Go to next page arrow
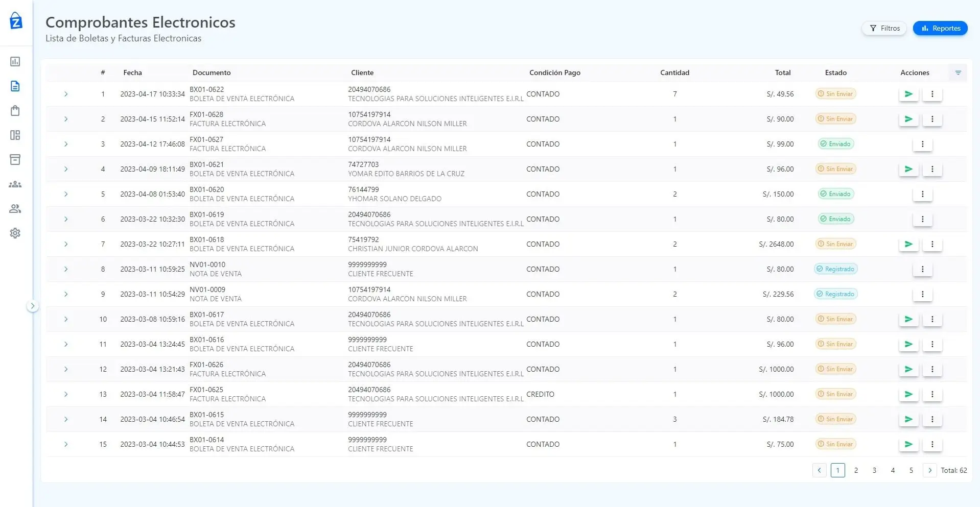This screenshot has height=507, width=980. [x=929, y=470]
